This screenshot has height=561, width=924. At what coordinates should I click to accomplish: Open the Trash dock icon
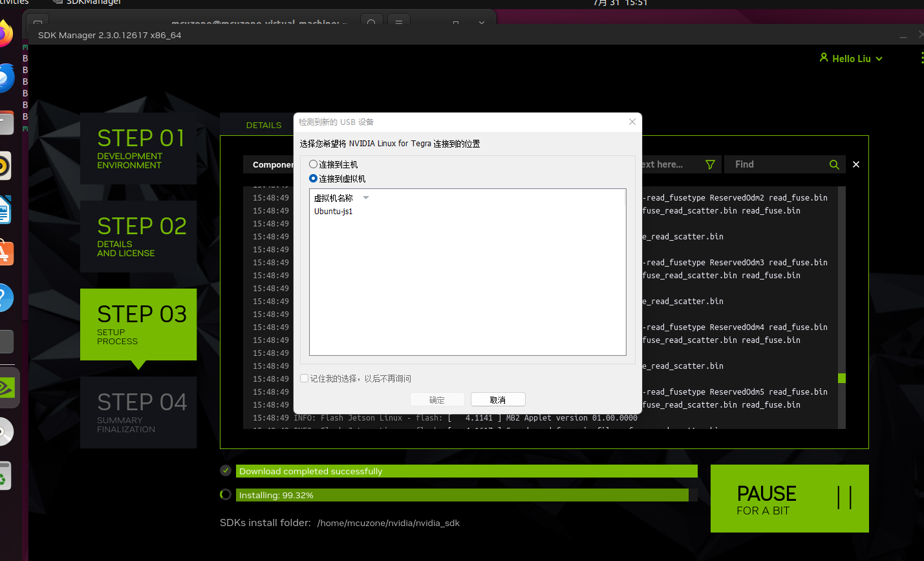click(5, 476)
